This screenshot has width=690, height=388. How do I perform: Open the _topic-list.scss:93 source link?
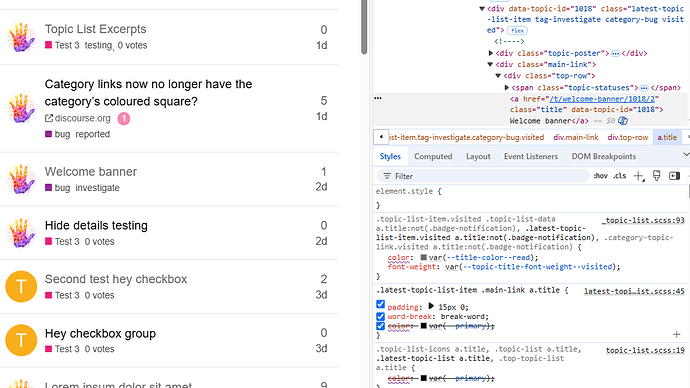click(x=643, y=220)
